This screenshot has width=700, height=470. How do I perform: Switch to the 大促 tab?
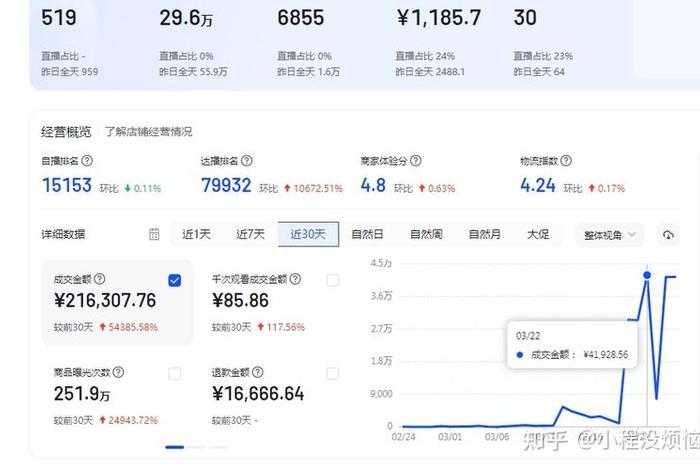coord(538,234)
